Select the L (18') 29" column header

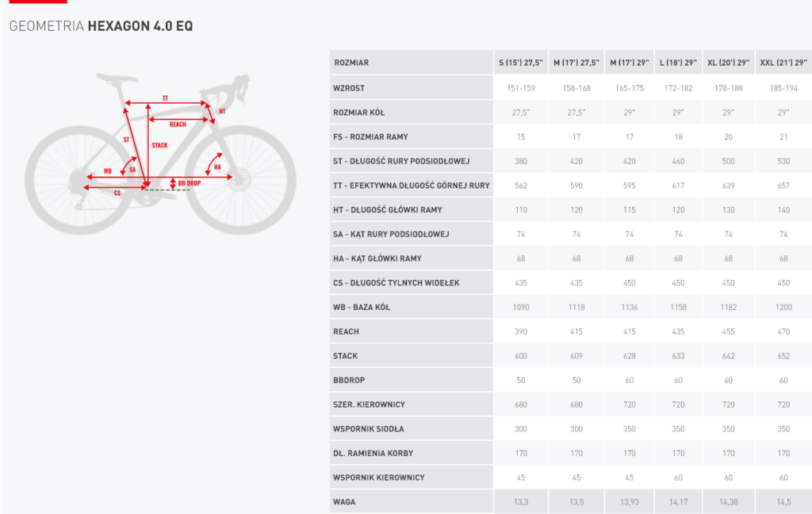pos(679,63)
